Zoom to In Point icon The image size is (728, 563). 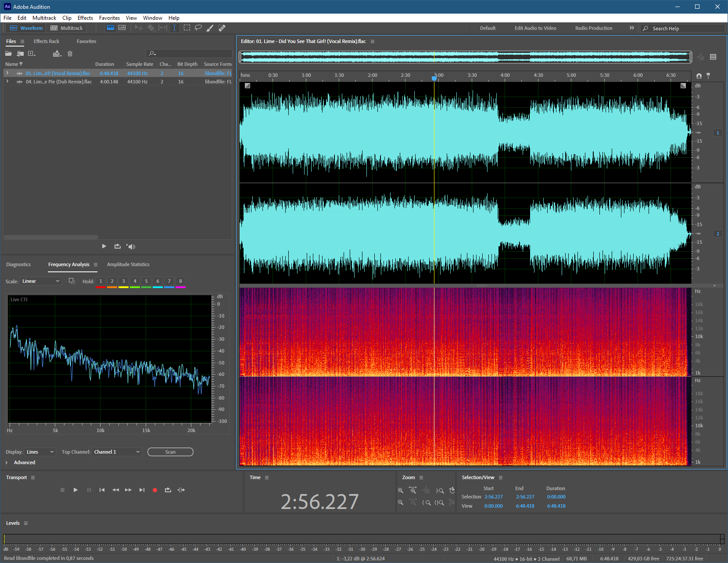tap(426, 502)
